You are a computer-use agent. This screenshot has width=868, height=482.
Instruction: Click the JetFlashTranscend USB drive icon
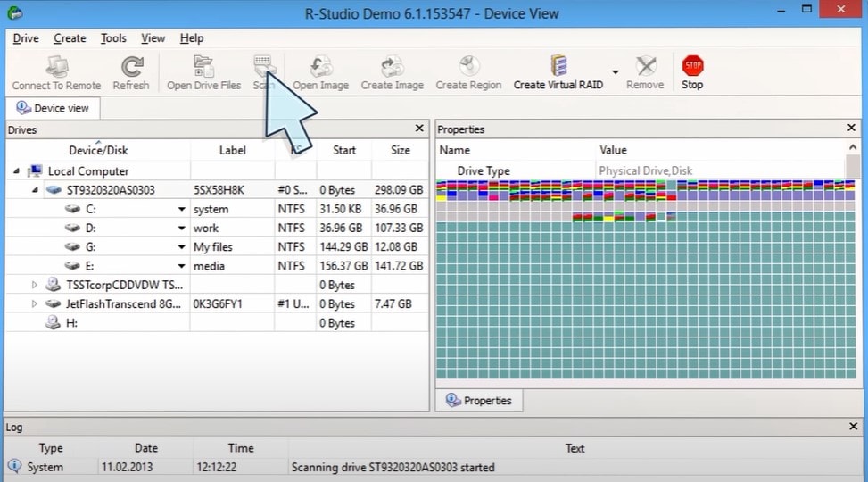coord(54,303)
